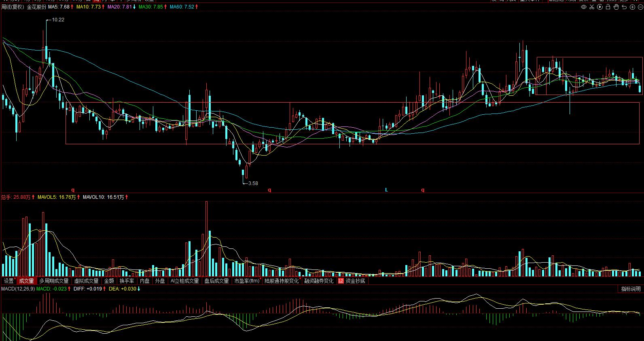
Task: Select the 成交量 indicator tab
Action: tap(27, 281)
